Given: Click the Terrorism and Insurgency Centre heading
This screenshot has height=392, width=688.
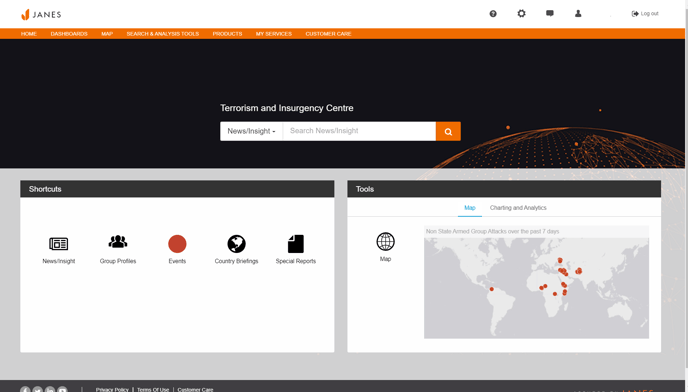Looking at the screenshot, I should (287, 108).
